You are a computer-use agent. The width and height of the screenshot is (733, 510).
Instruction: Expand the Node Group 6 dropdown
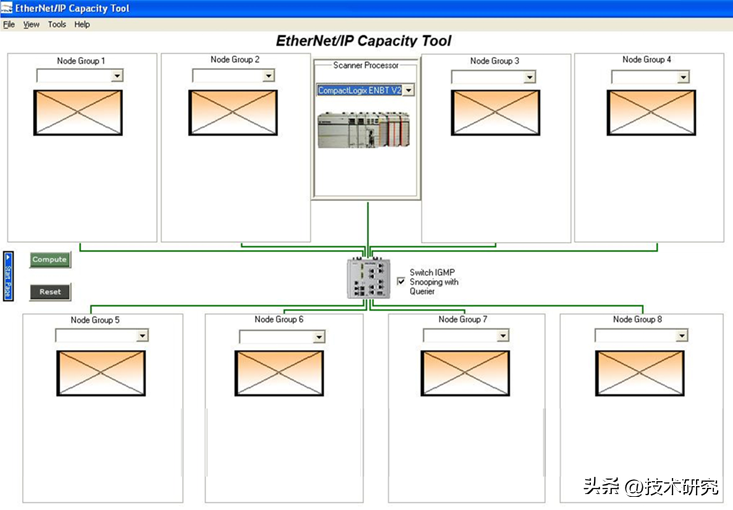click(x=319, y=337)
